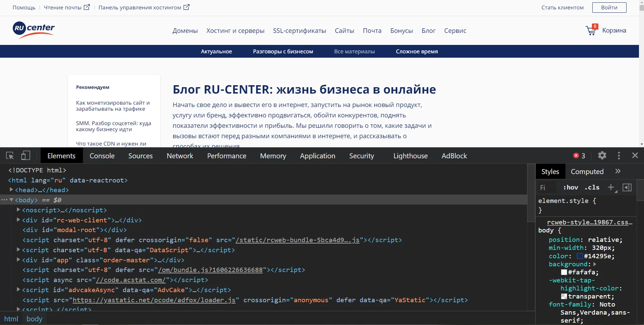Screen dimensions: 644x325
Task: Switch to the Computed styles tab
Action: (587, 171)
